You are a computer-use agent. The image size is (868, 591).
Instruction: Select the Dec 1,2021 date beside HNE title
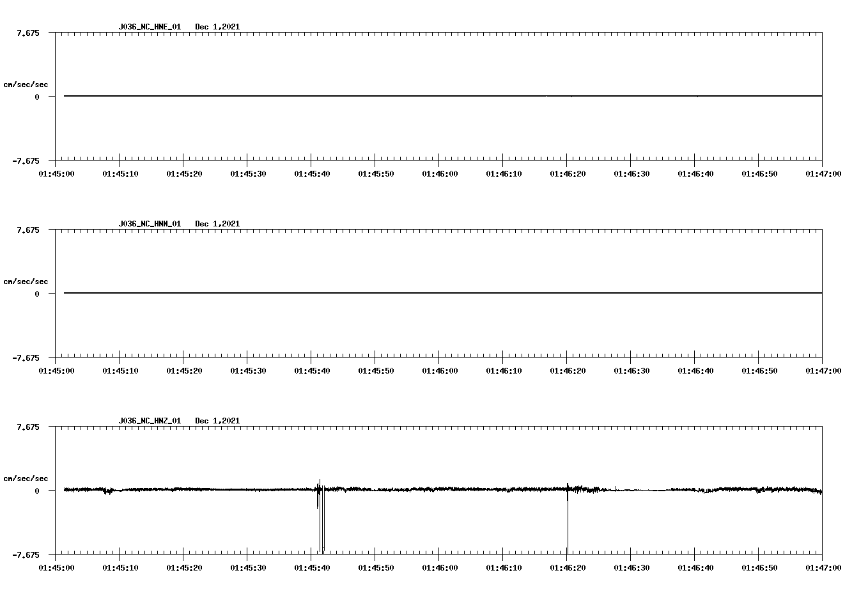[217, 27]
